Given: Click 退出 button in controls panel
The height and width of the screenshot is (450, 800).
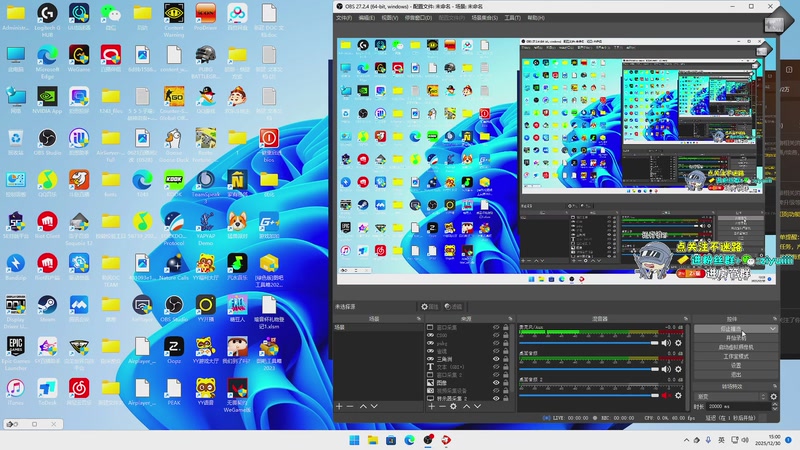Looking at the screenshot, I should tap(736, 375).
